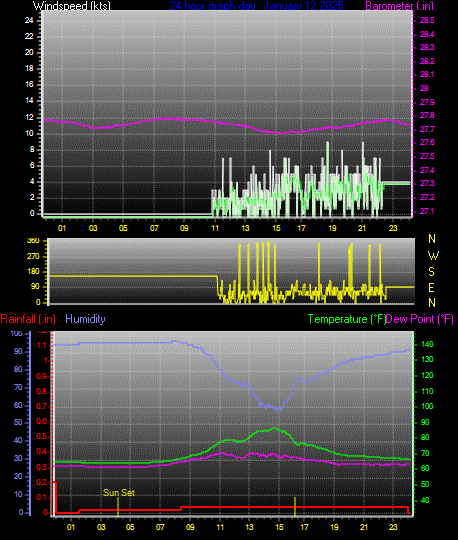Click the Dew Point (°F) legend label

click(419, 319)
